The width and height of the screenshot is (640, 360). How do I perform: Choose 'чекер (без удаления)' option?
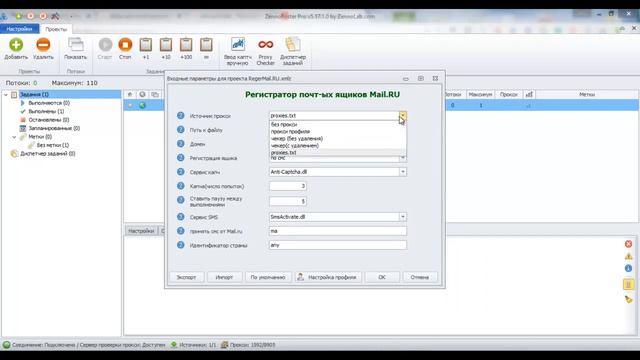click(338, 138)
